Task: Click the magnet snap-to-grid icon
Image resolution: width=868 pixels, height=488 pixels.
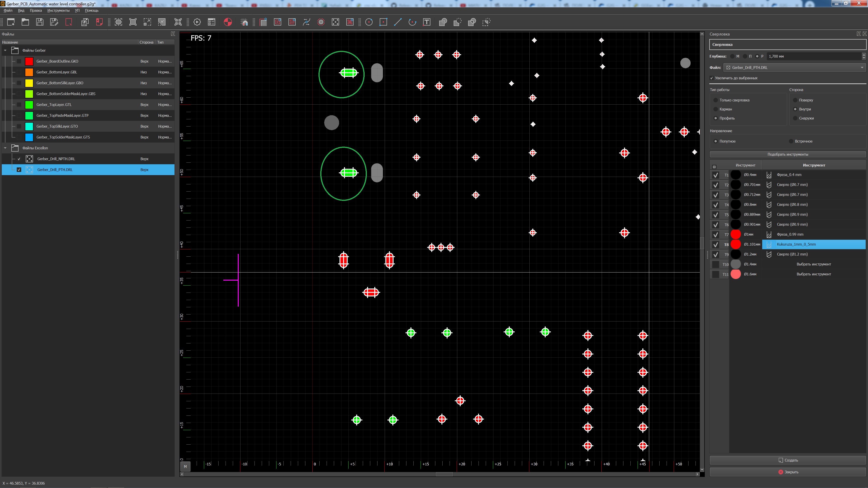Action: [x=244, y=22]
